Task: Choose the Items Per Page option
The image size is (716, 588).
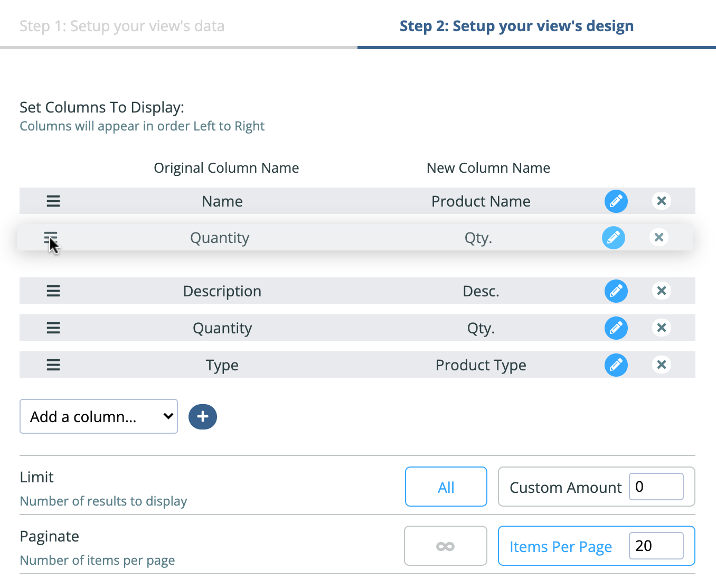Action: click(x=561, y=546)
